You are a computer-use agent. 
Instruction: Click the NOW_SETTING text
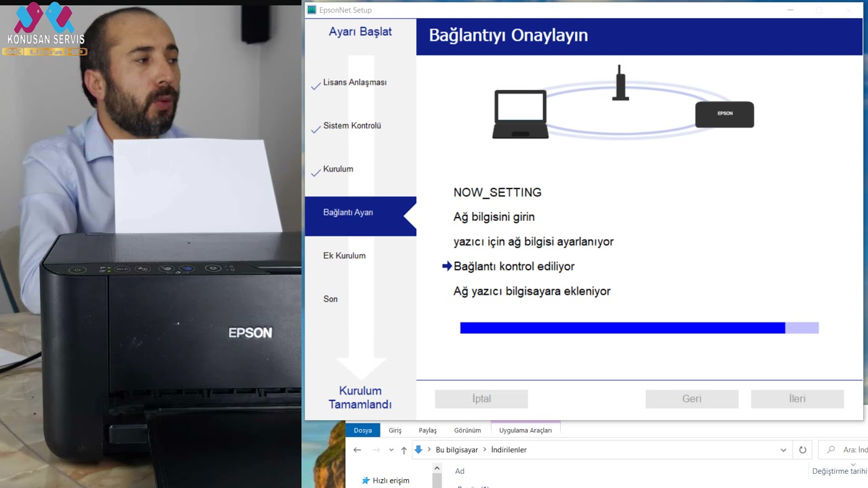498,192
